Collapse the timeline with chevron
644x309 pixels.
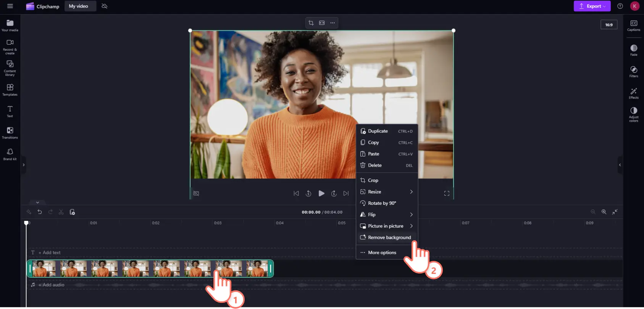37,202
